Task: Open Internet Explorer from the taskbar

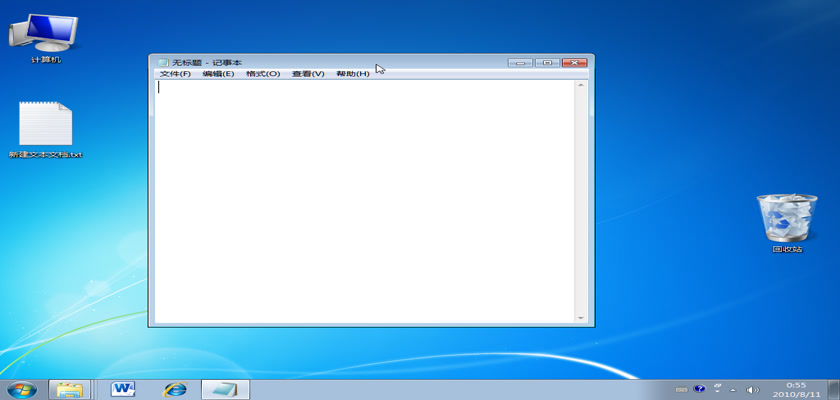Action: coord(175,388)
